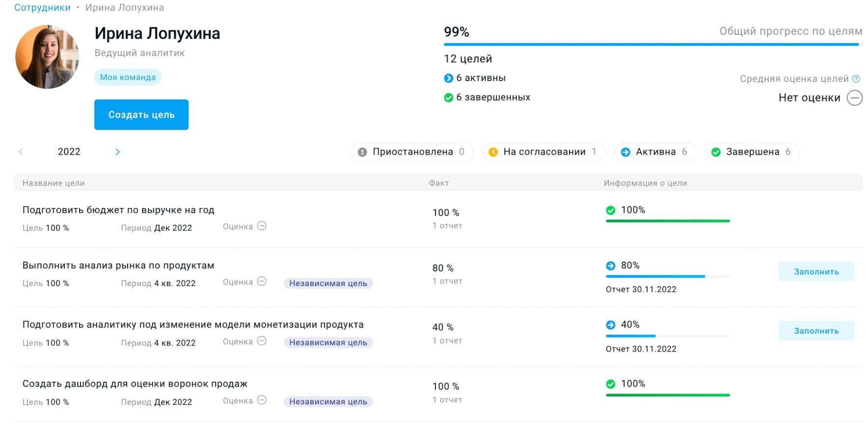Click the Оценка icon for Подготовить бюджет goal
The width and height of the screenshot is (868, 424).
[x=262, y=226]
